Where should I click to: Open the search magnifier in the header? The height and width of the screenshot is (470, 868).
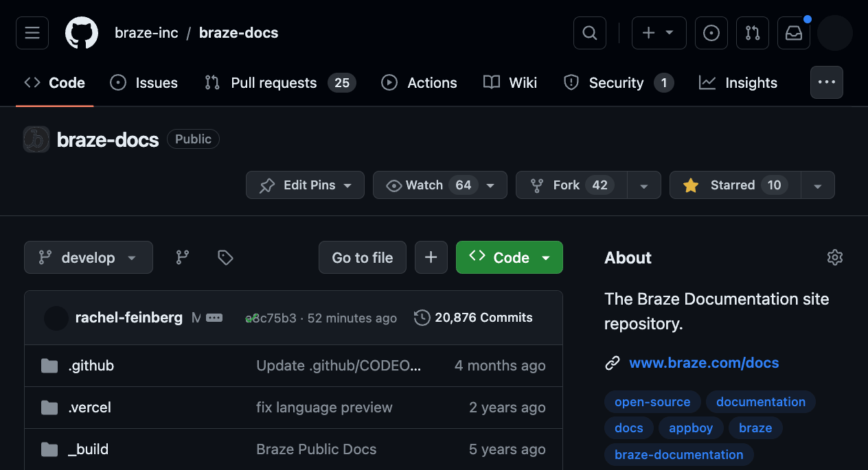coord(590,33)
